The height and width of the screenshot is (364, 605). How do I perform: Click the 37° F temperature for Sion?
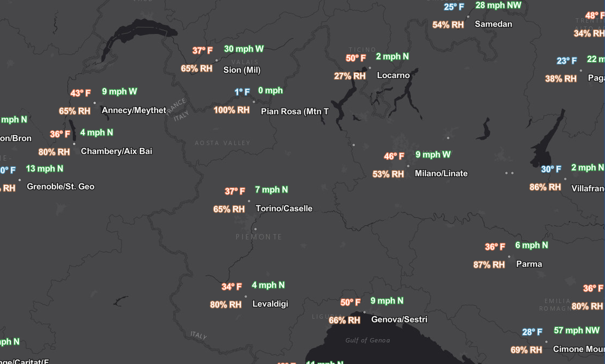pyautogui.click(x=202, y=51)
